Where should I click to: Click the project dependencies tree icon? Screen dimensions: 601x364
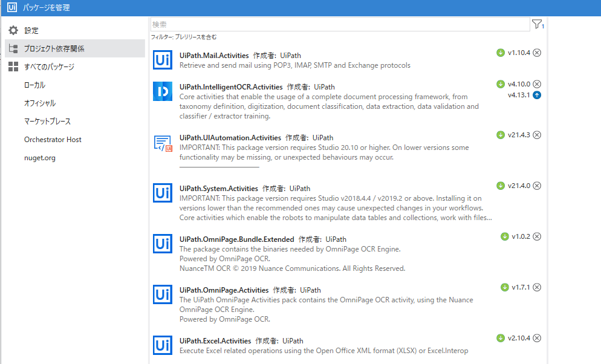coord(13,48)
